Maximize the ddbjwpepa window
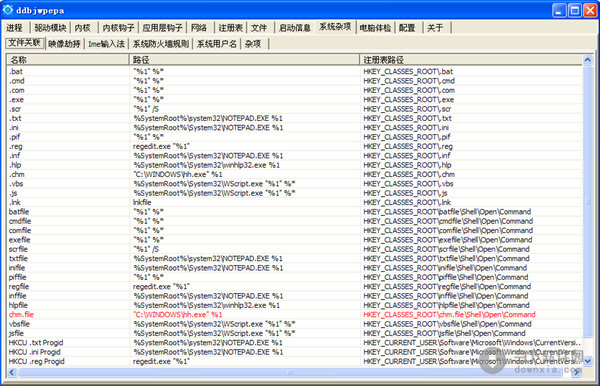 575,10
